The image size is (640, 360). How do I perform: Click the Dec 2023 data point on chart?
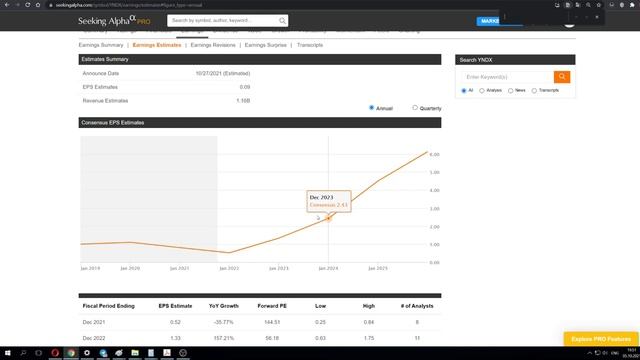328,218
